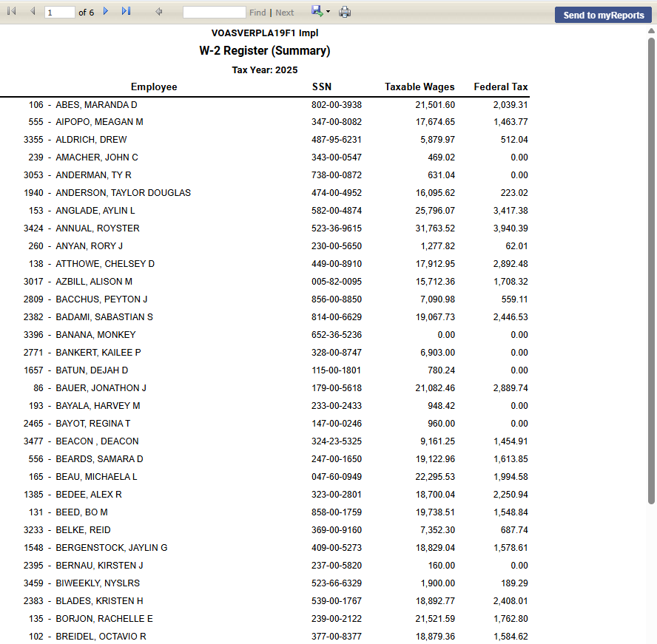The height and width of the screenshot is (644, 657).
Task: Click the Federal Tax column header
Action: (501, 87)
